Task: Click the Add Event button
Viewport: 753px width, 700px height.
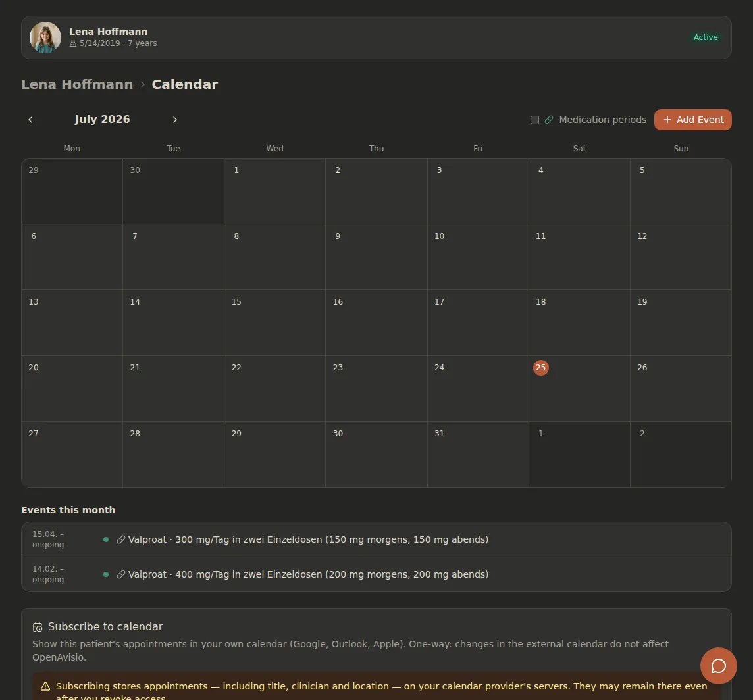Action: pos(692,120)
